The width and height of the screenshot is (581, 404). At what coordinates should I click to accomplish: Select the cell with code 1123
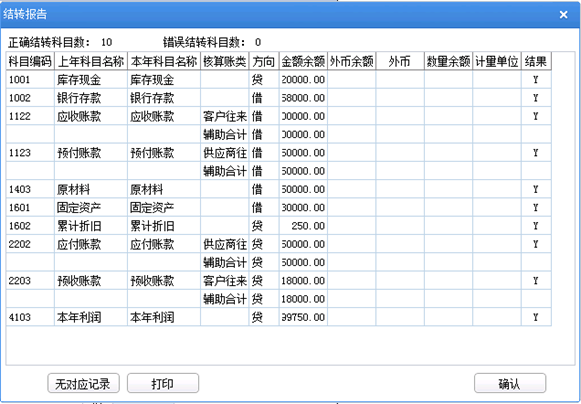point(30,153)
